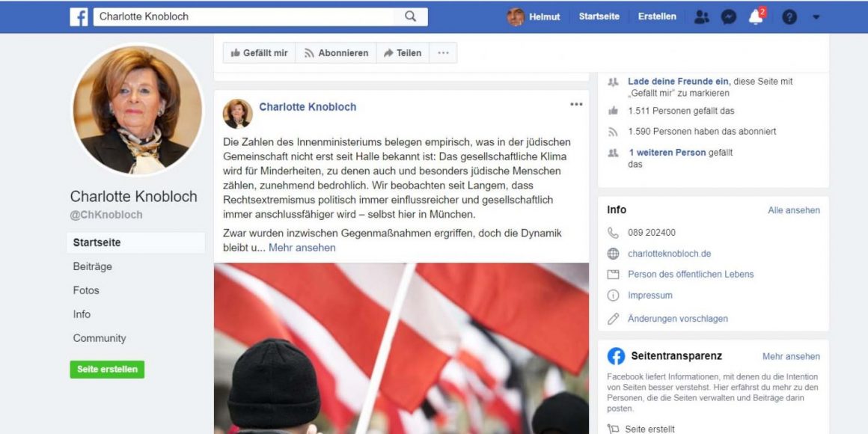Open the charlotteknobloch.de website link

coord(669,254)
